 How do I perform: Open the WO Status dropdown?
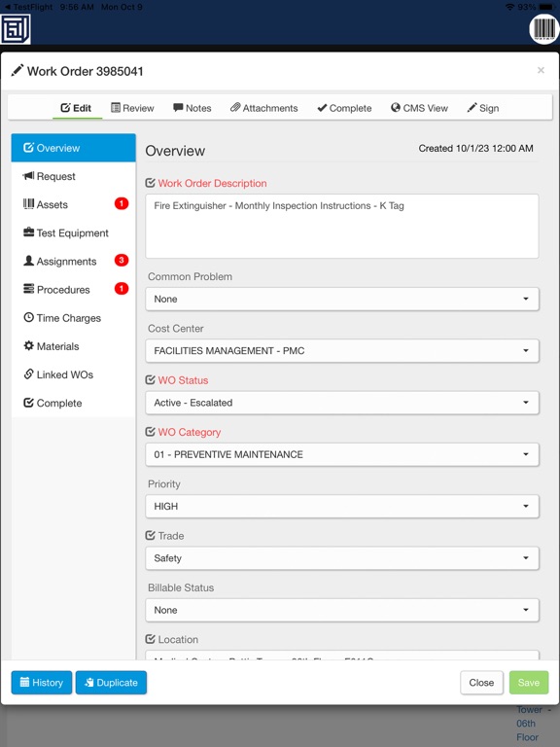coord(342,403)
